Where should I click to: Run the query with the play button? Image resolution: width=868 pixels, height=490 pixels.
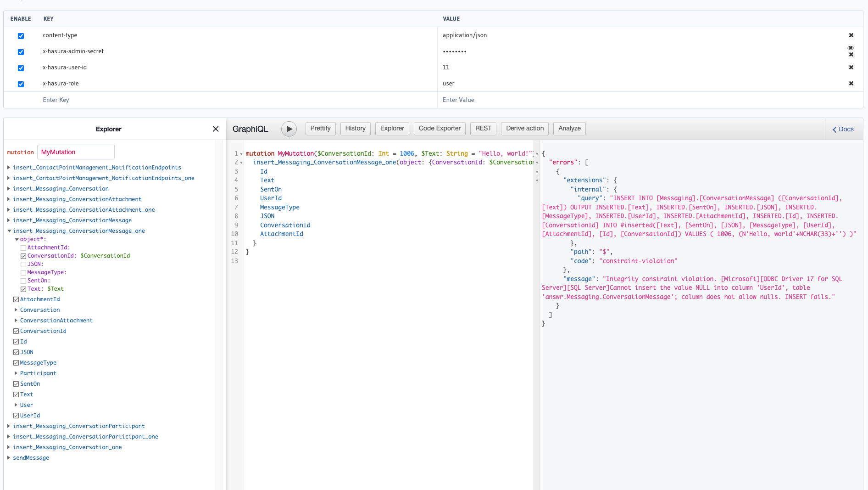[289, 129]
